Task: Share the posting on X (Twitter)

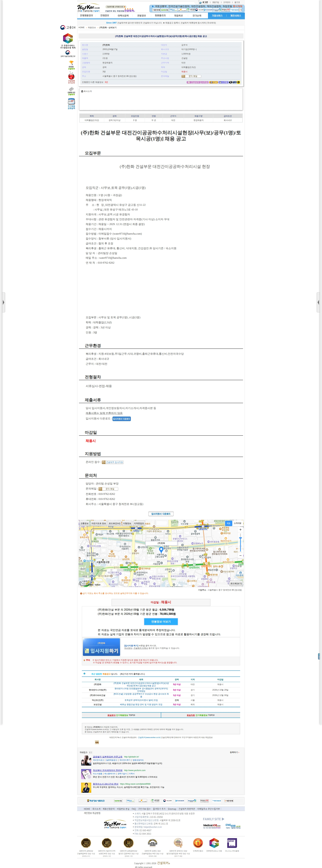Action: pos(231,82)
